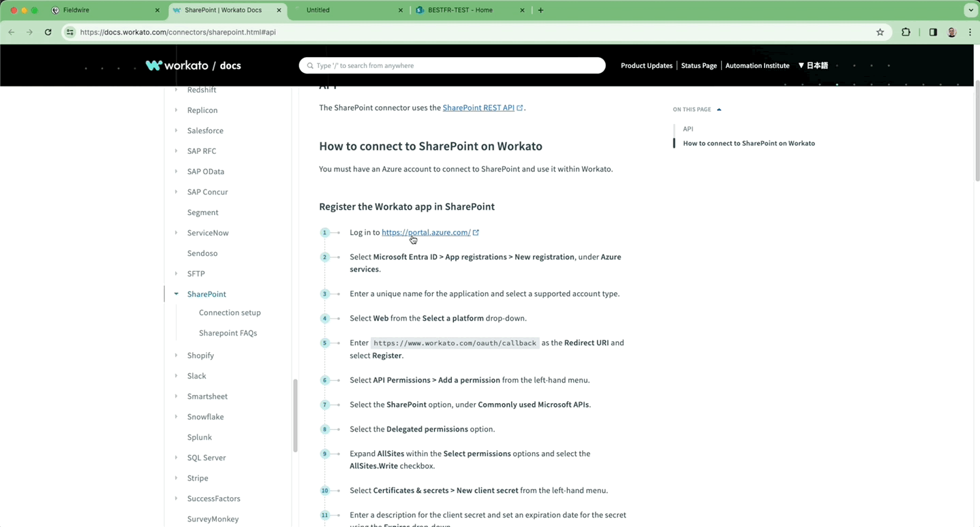Screen dimensions: 980x527
Task: Click the external link icon beside portal.azure.com
Action: pyautogui.click(x=476, y=232)
